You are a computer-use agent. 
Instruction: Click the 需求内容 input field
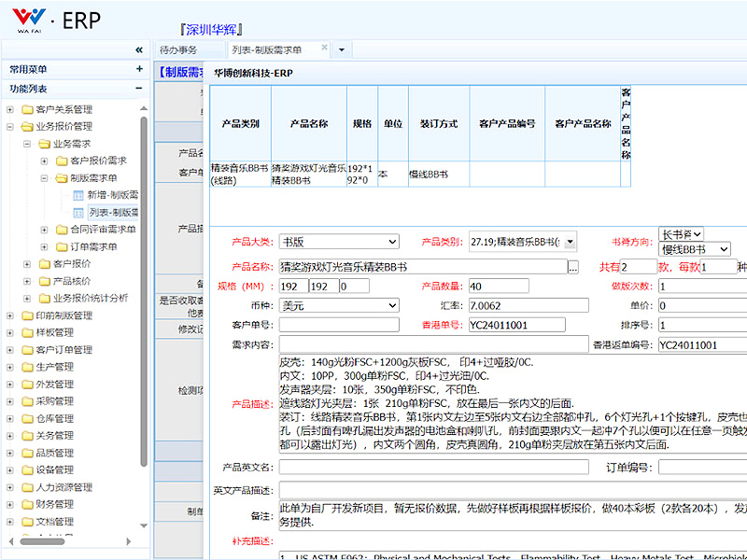point(433,344)
